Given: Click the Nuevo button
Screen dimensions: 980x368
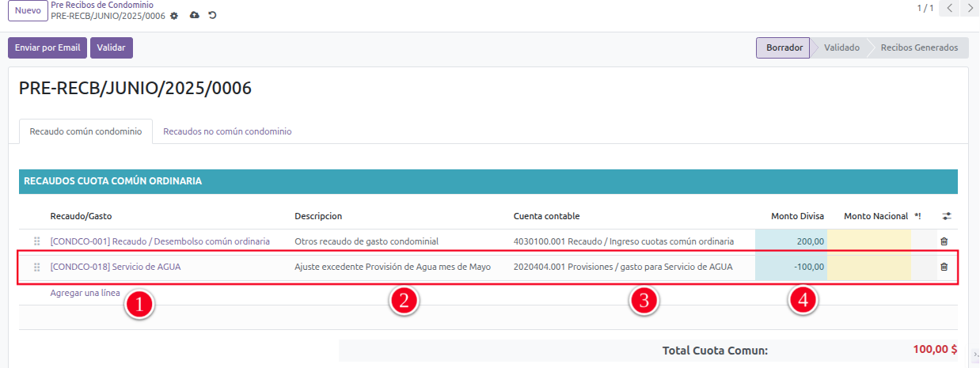Looking at the screenshot, I should 28,10.
